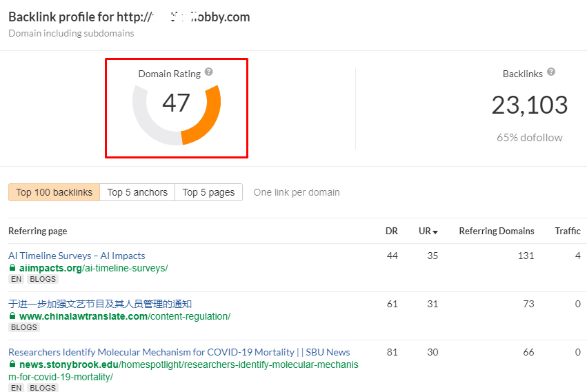This screenshot has width=587, height=392.
Task: Click the Domain Rating help question-mark icon
Action: pos(209,72)
